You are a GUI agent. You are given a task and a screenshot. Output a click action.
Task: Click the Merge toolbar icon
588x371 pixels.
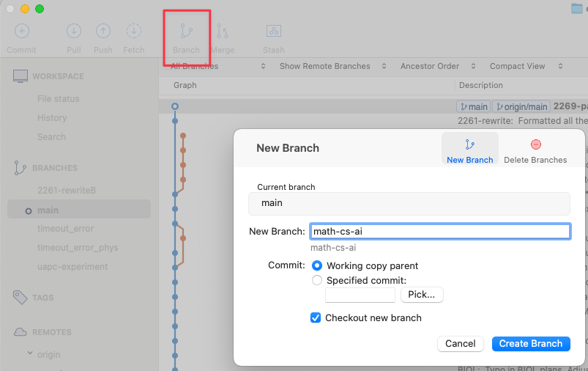(x=223, y=32)
